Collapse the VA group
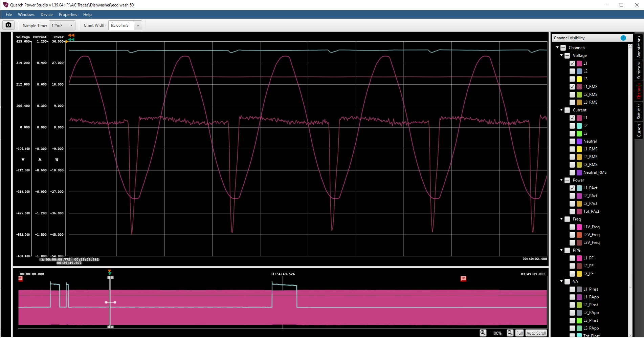Image resolution: width=644 pixels, height=338 pixels. pos(561,281)
